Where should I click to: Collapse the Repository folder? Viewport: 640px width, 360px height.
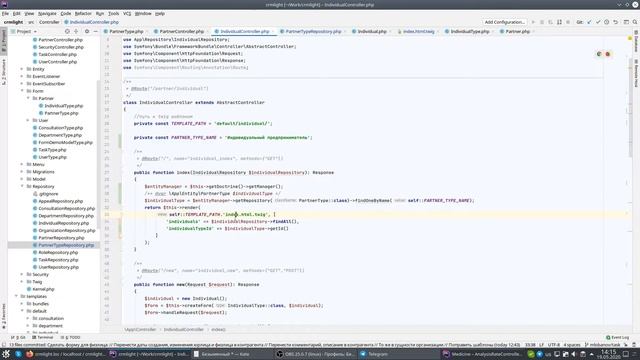click(22, 187)
